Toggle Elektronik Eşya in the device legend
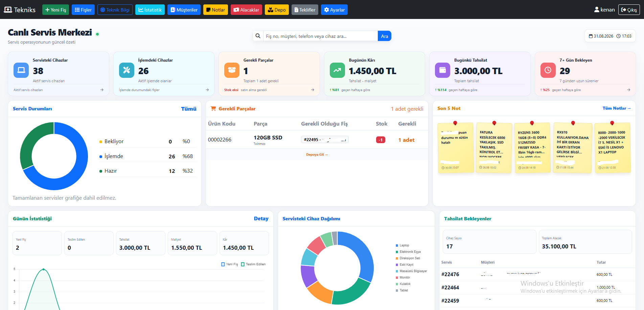The width and height of the screenshot is (644, 310). click(408, 252)
